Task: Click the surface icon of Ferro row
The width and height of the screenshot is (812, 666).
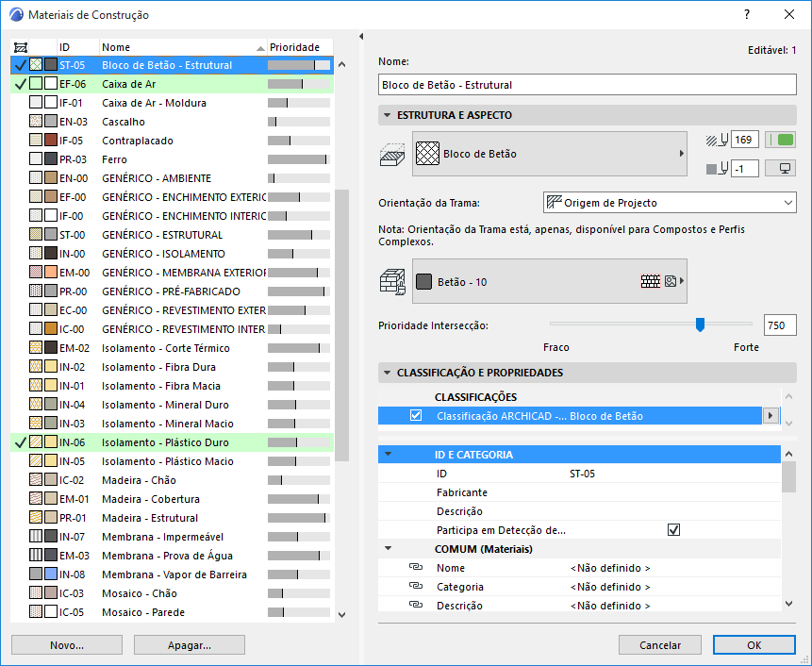Action: (x=51, y=159)
